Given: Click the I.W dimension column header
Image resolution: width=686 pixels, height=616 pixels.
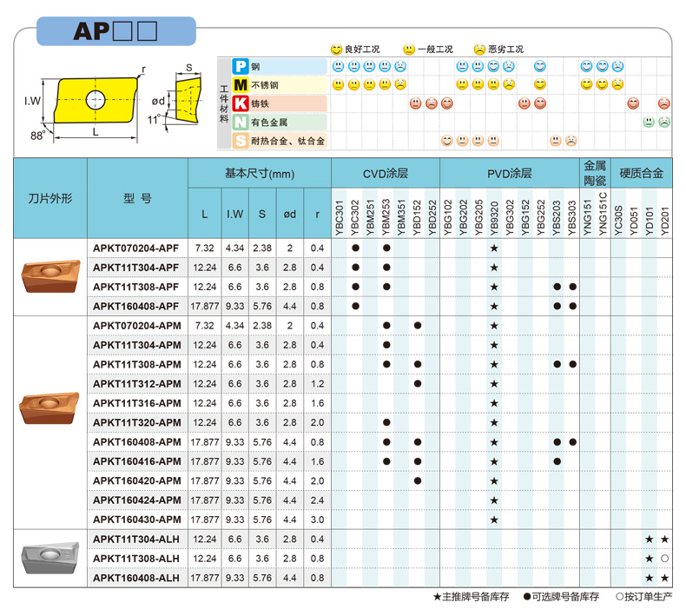Looking at the screenshot, I should point(235,214).
